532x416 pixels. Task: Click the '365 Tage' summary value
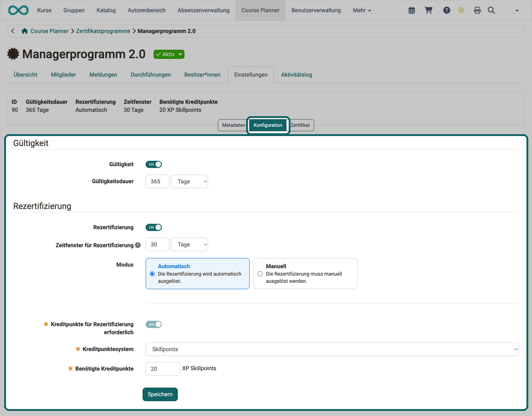tap(37, 110)
